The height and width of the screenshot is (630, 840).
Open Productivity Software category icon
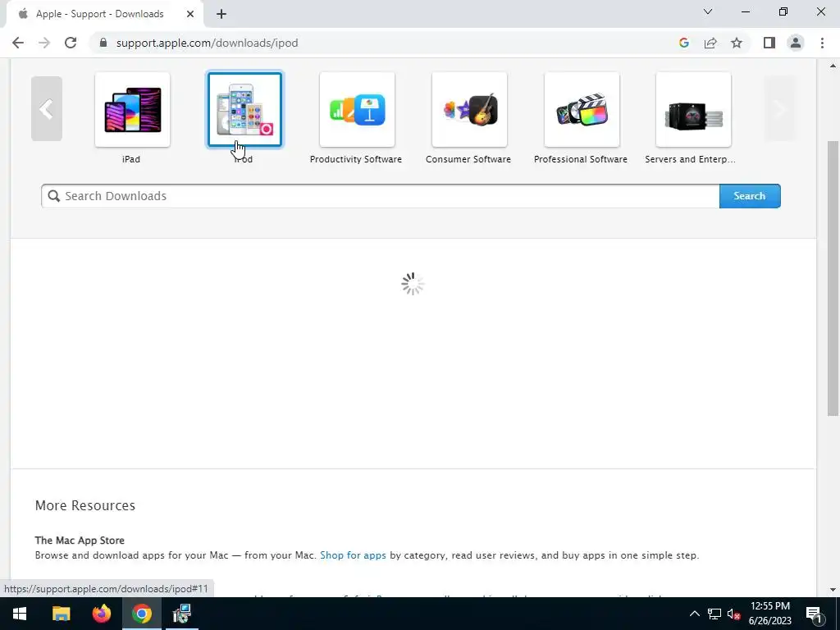[358, 109]
